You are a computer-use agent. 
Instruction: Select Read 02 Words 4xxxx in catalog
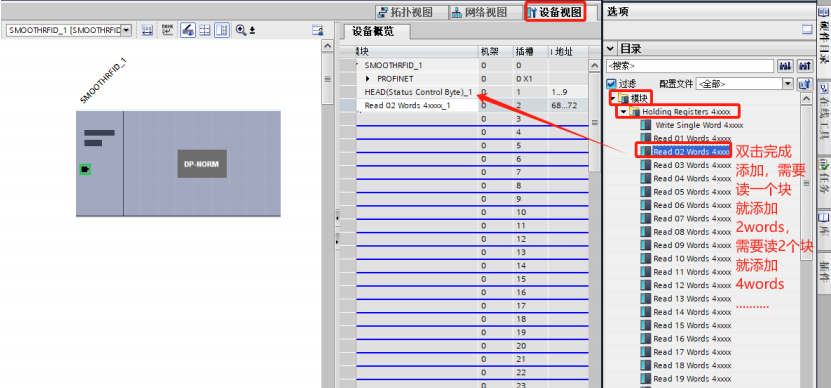(x=692, y=152)
